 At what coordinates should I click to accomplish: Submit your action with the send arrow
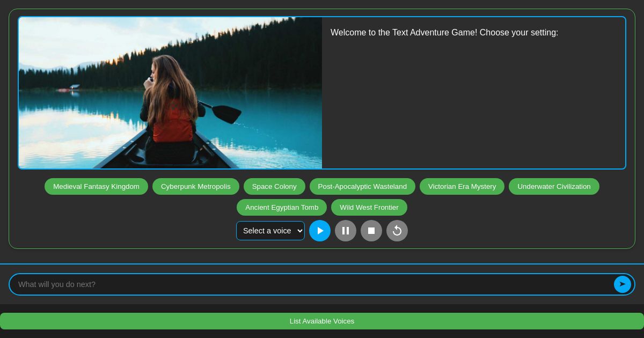coord(623,284)
